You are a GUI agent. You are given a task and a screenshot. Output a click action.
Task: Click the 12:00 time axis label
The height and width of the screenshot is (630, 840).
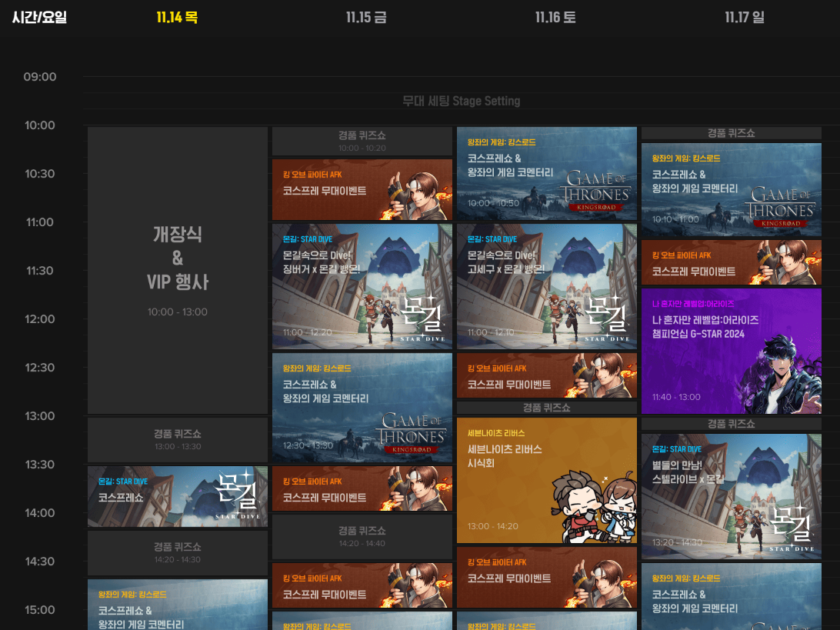(40, 319)
